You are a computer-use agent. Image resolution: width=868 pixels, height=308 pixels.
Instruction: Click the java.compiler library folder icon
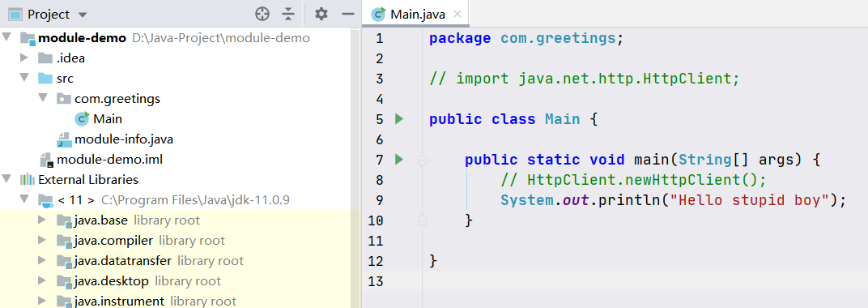click(64, 241)
